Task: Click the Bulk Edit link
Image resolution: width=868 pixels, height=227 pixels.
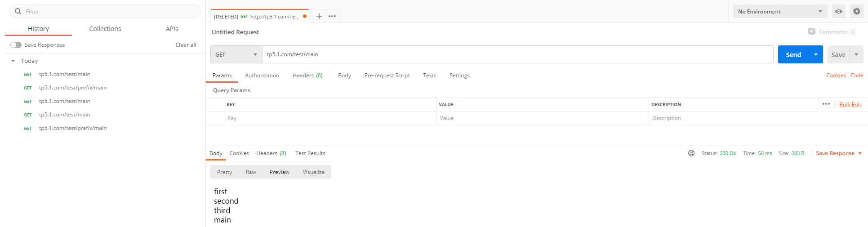Action: point(850,104)
